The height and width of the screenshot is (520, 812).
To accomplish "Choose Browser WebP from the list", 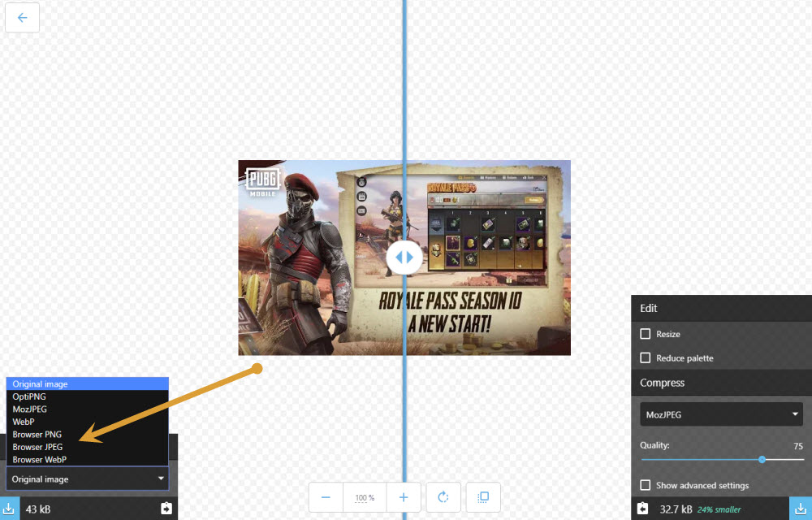I will click(x=88, y=459).
